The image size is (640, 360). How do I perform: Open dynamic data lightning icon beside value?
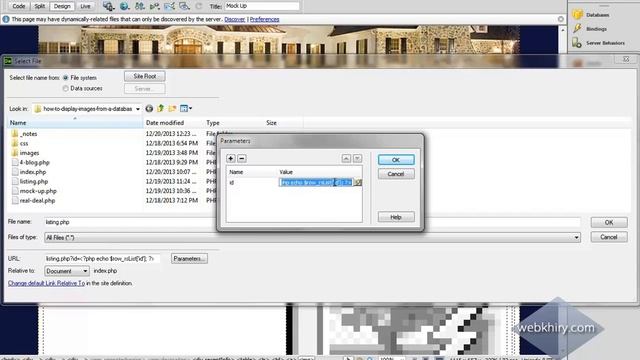[358, 182]
